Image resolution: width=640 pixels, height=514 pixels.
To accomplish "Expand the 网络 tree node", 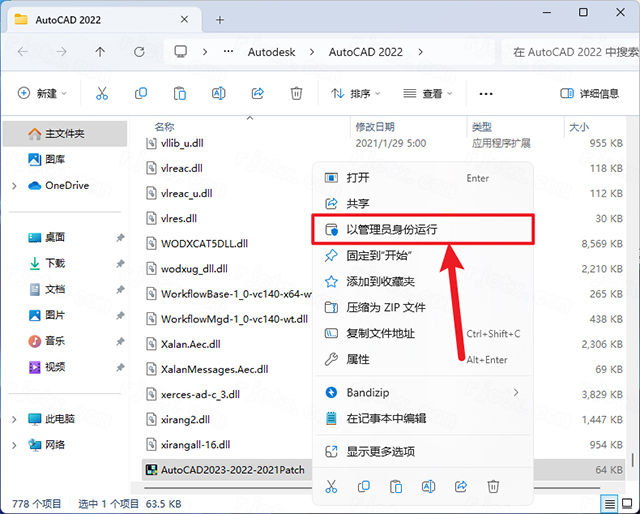I will [14, 445].
